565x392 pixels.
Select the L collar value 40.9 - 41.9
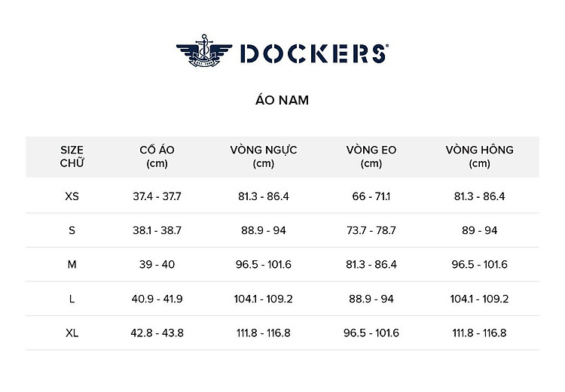pos(157,299)
